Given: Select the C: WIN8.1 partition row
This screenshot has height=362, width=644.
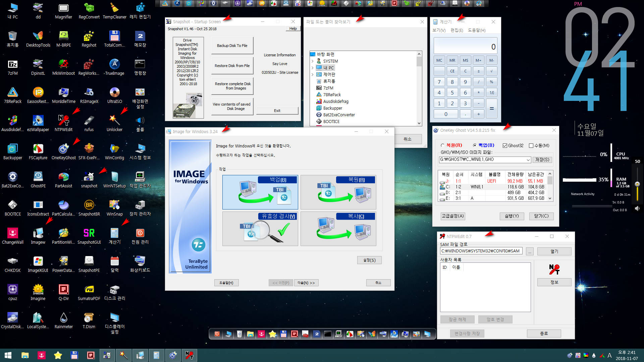Looking at the screenshot, I should click(x=493, y=187).
